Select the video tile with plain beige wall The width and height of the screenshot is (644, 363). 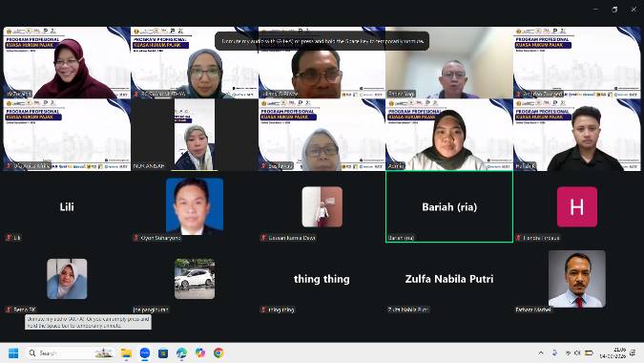[x=449, y=62]
